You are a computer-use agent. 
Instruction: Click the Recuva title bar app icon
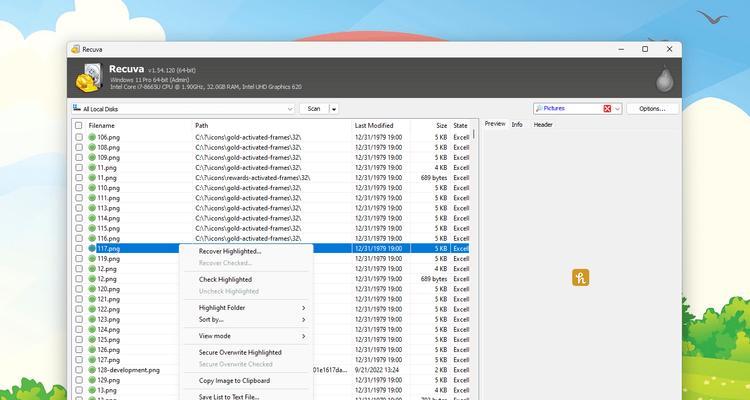coord(76,49)
